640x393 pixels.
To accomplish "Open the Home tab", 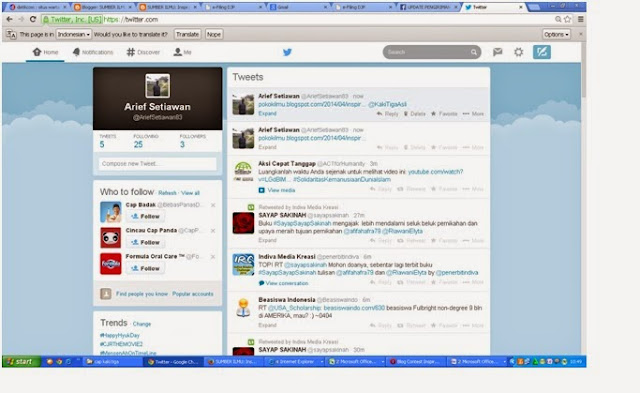I will pos(45,52).
